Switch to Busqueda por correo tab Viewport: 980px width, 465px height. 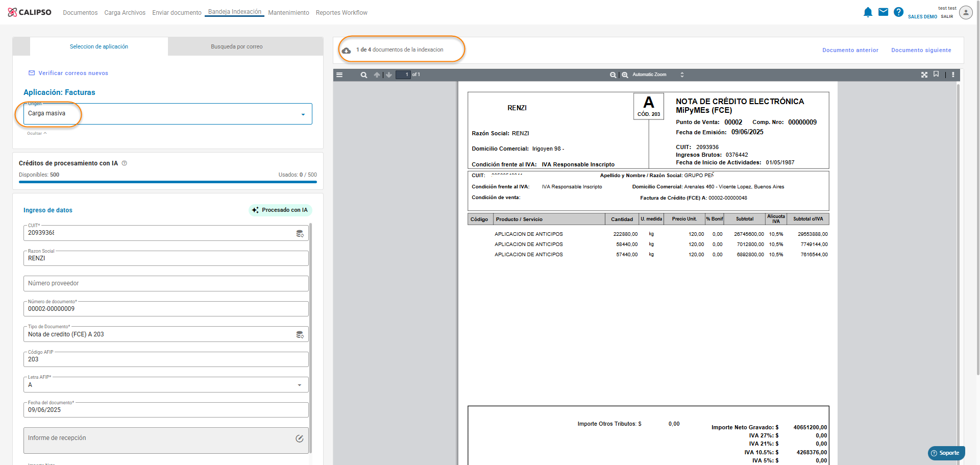coord(237,46)
